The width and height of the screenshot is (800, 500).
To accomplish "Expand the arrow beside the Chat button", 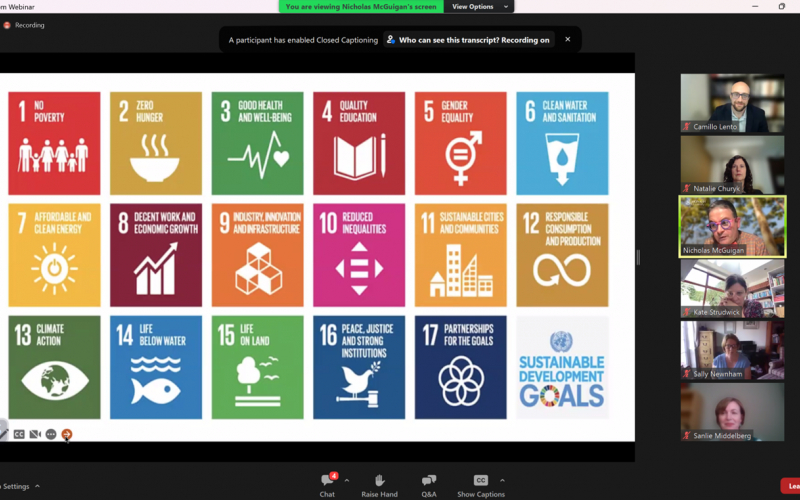I will [x=347, y=481].
